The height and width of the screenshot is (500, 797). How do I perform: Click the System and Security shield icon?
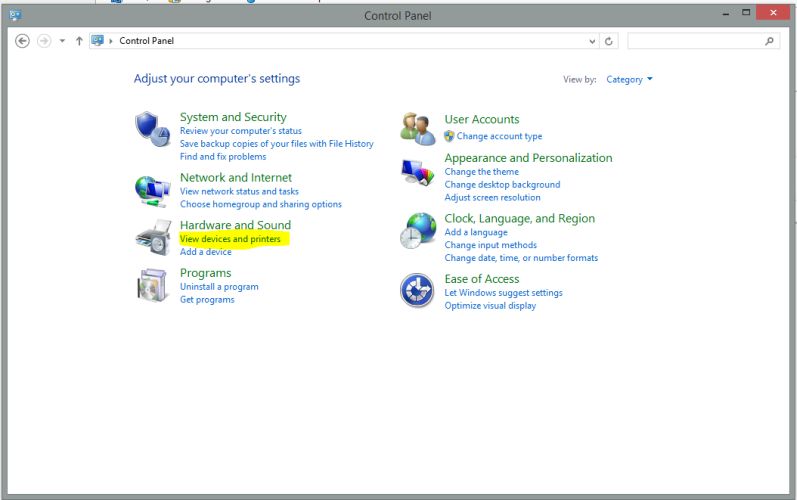tap(153, 130)
